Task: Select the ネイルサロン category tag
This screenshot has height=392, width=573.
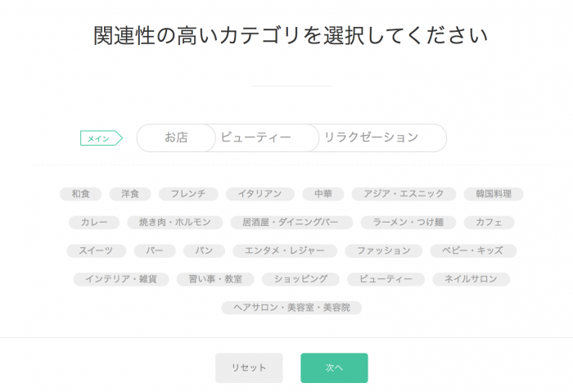Action: (x=471, y=279)
